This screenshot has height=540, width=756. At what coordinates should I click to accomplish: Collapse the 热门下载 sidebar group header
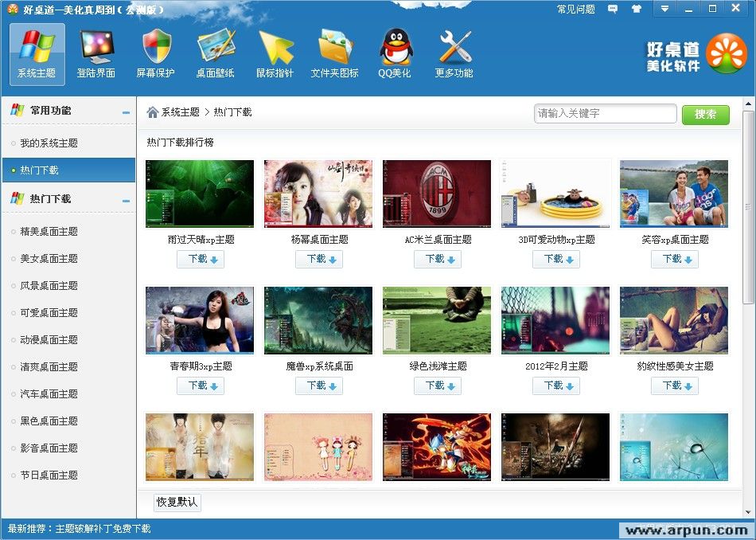pyautogui.click(x=126, y=200)
